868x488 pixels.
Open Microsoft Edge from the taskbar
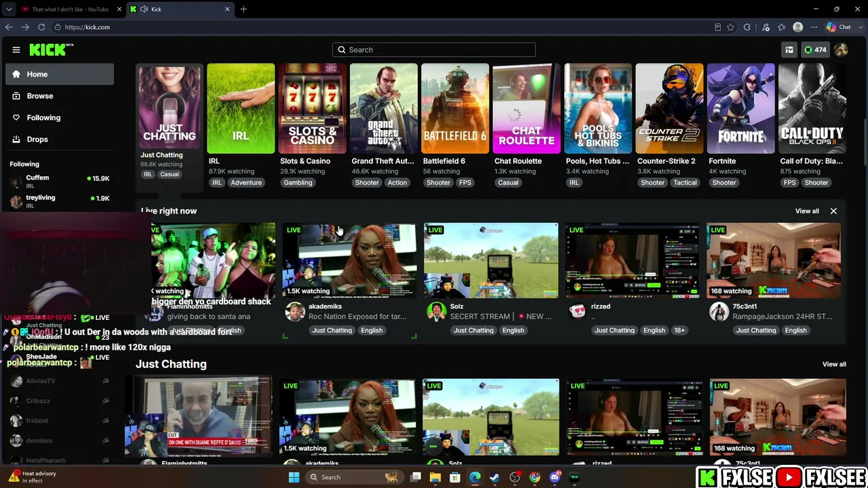[475, 477]
